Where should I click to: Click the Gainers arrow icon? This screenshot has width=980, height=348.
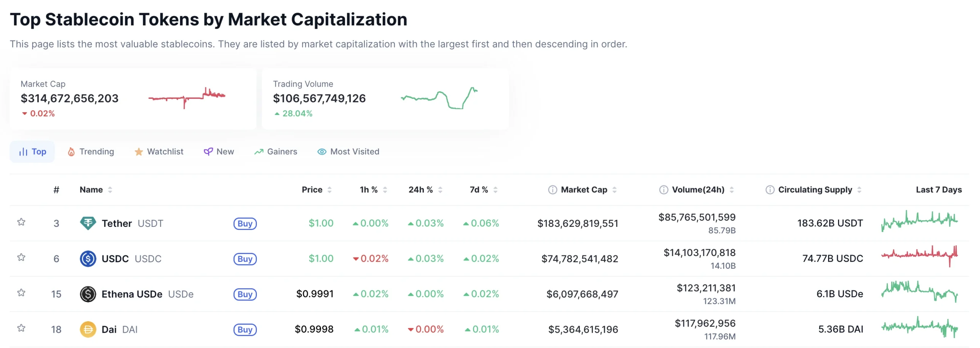pyautogui.click(x=259, y=152)
